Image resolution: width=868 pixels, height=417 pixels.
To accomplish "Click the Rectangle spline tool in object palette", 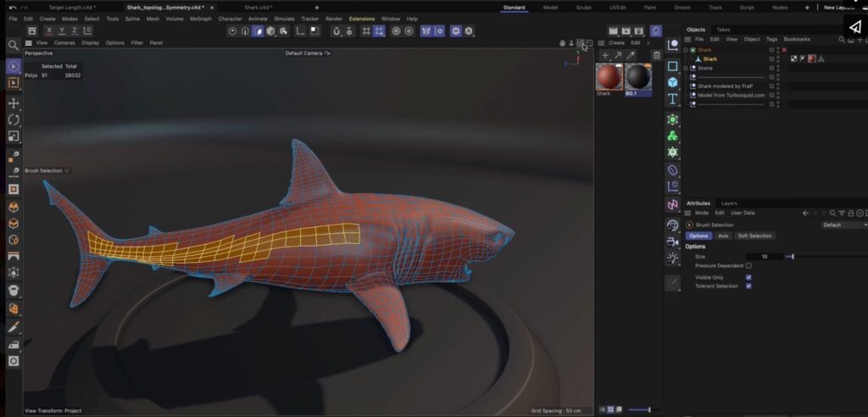I will click(x=672, y=66).
